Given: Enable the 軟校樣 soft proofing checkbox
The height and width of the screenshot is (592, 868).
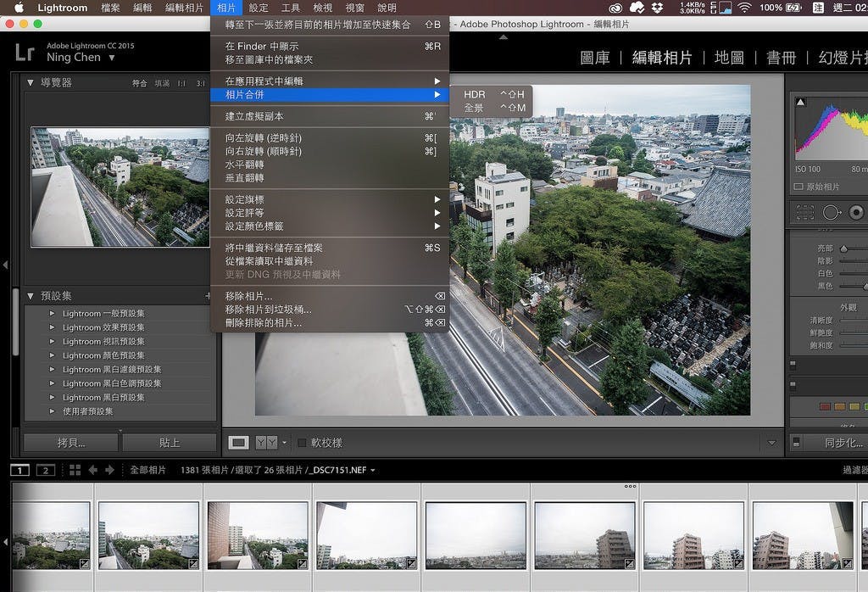Looking at the screenshot, I should tap(302, 442).
